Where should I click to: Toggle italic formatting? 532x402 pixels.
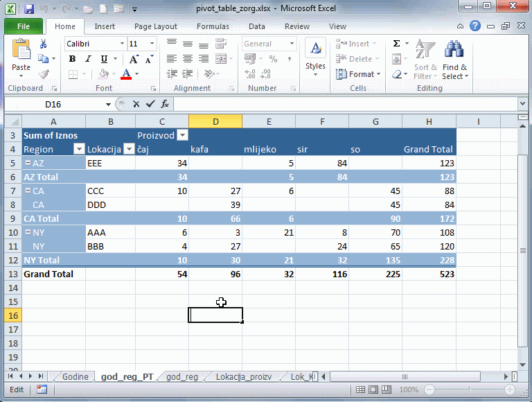tap(88, 59)
